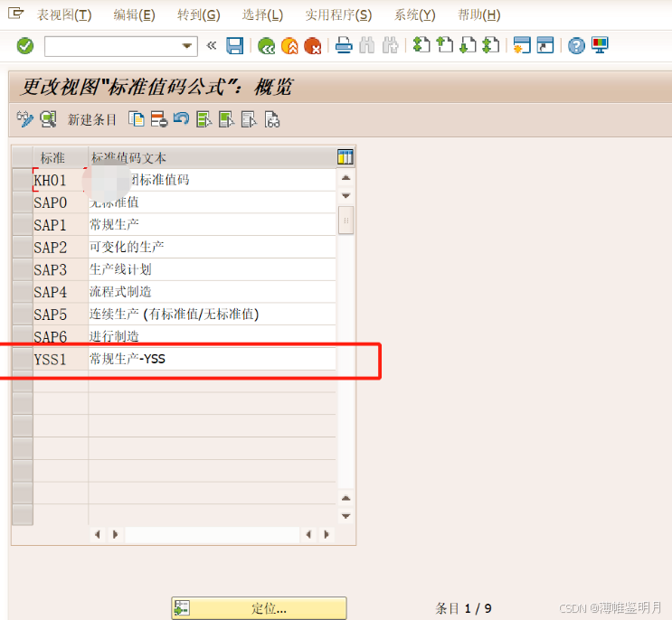Image resolution: width=672 pixels, height=620 pixels.
Task: Click the Select Block icon
Action: click(227, 119)
